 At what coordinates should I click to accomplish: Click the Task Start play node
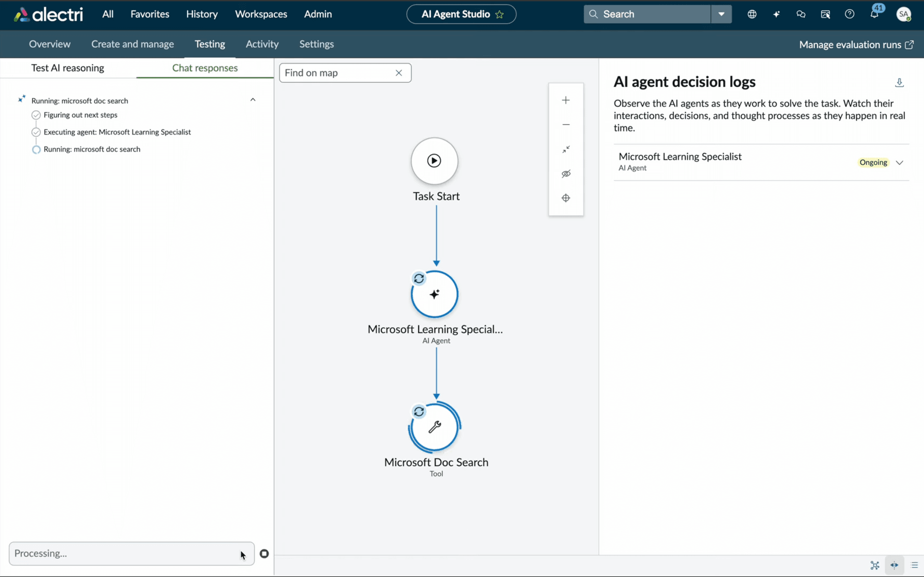[x=435, y=161]
